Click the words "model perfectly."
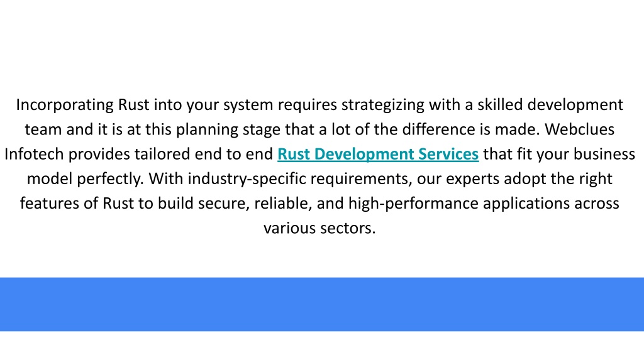The height and width of the screenshot is (362, 644). (86, 179)
